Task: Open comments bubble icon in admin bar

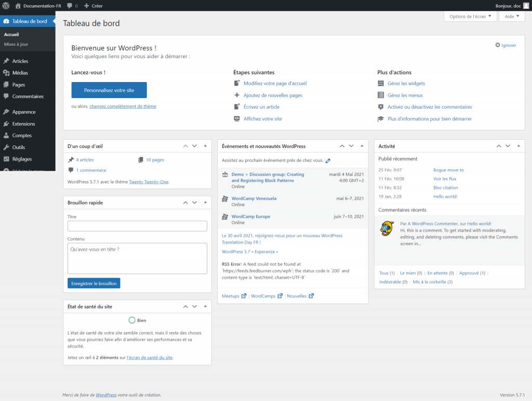Action: coord(70,6)
